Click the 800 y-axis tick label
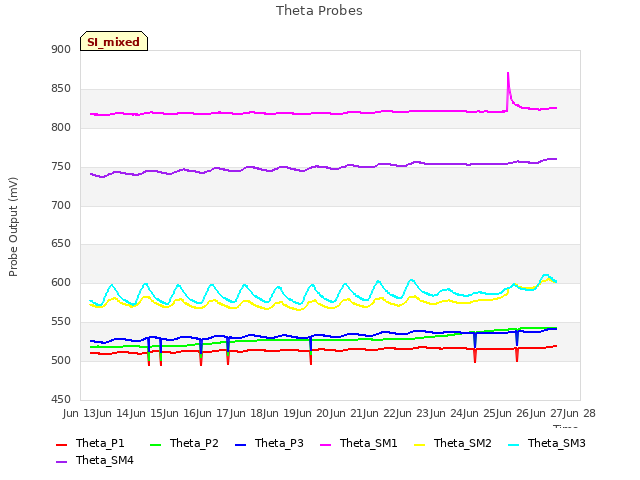The height and width of the screenshot is (480, 640). [x=61, y=127]
